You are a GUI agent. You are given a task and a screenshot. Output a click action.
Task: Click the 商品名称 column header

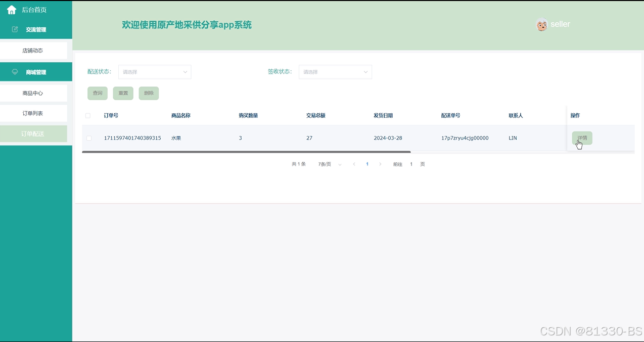click(x=181, y=115)
